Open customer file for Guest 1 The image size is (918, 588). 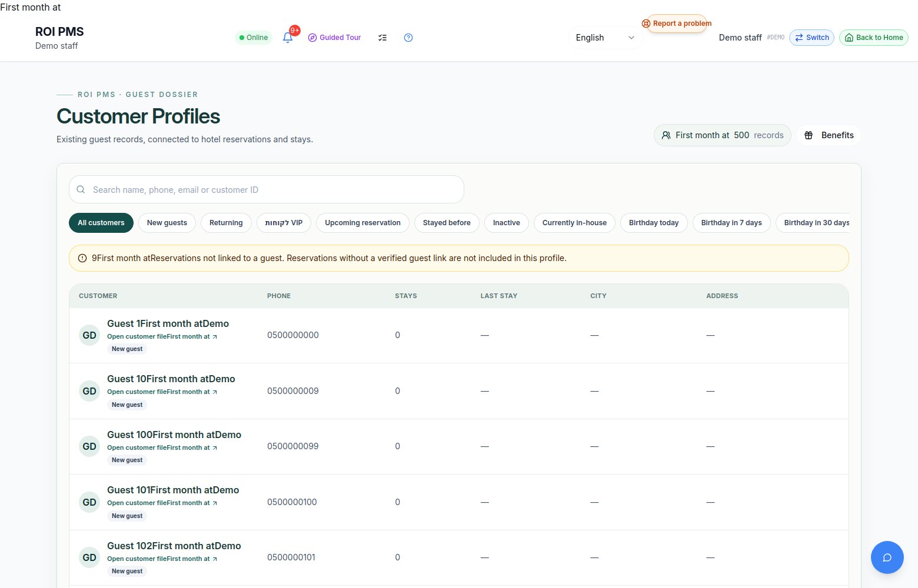pyautogui.click(x=162, y=337)
